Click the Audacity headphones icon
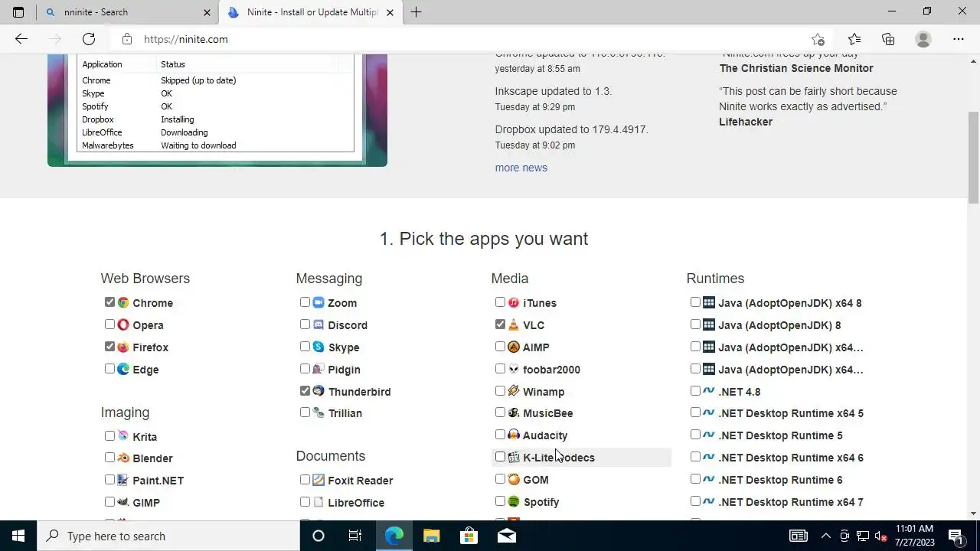 point(514,435)
